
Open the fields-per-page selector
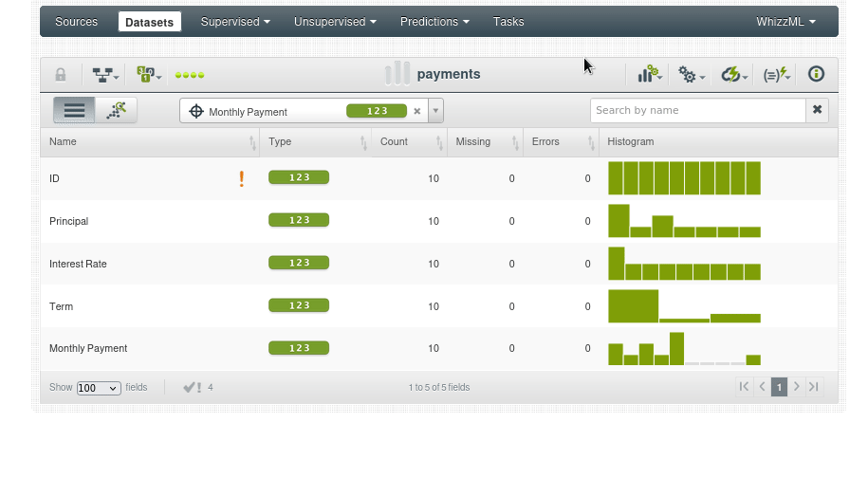click(x=99, y=388)
